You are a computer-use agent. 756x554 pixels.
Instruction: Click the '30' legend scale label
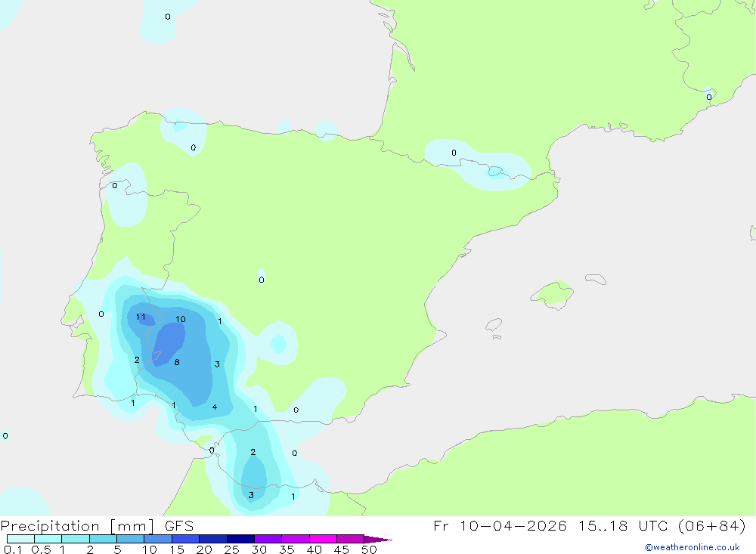(259, 549)
